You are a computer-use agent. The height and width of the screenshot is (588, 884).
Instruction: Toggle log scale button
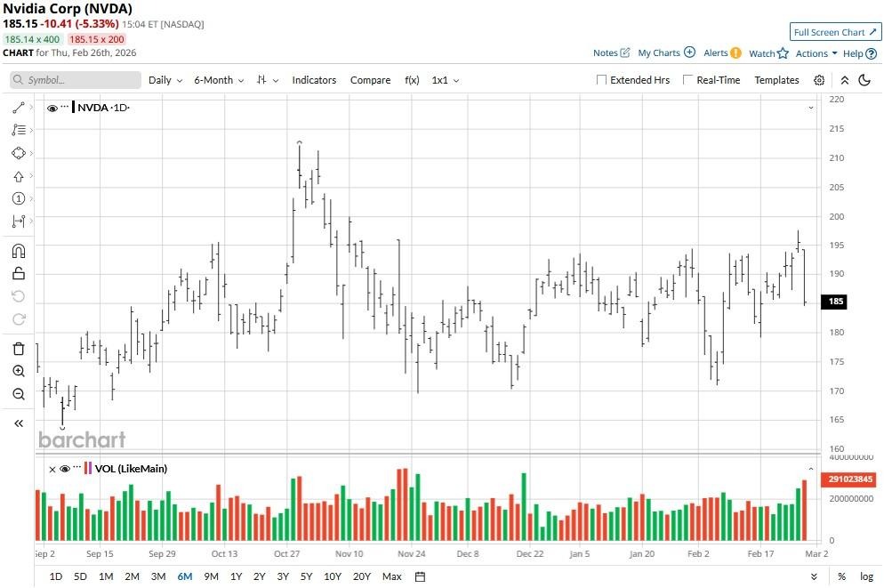coord(866,576)
